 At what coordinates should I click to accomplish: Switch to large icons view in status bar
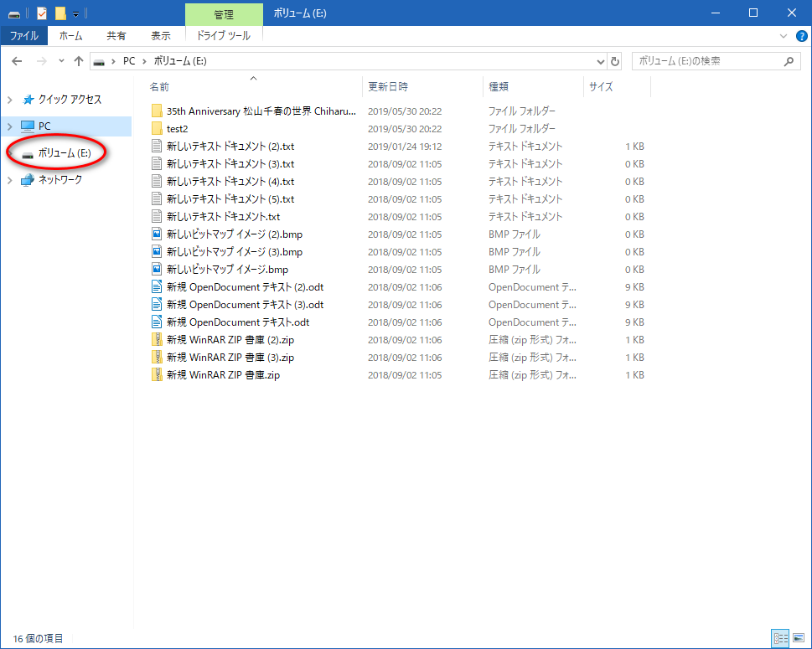pos(798,638)
